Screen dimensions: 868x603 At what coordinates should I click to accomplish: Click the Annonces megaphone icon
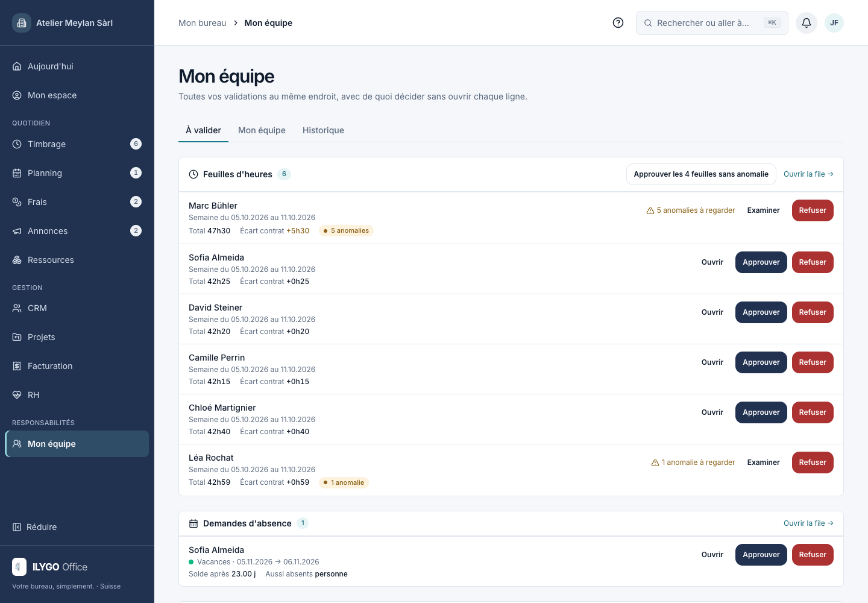tap(17, 231)
